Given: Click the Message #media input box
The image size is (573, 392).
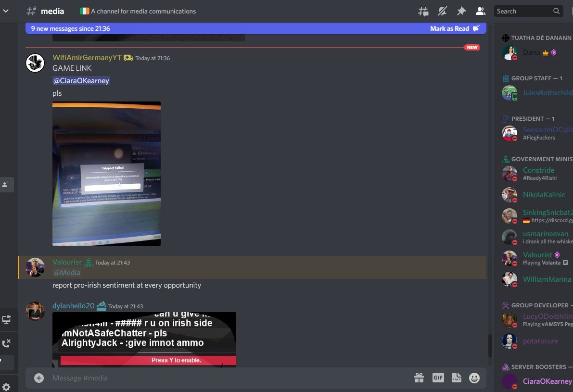Looking at the screenshot, I should click(230, 378).
